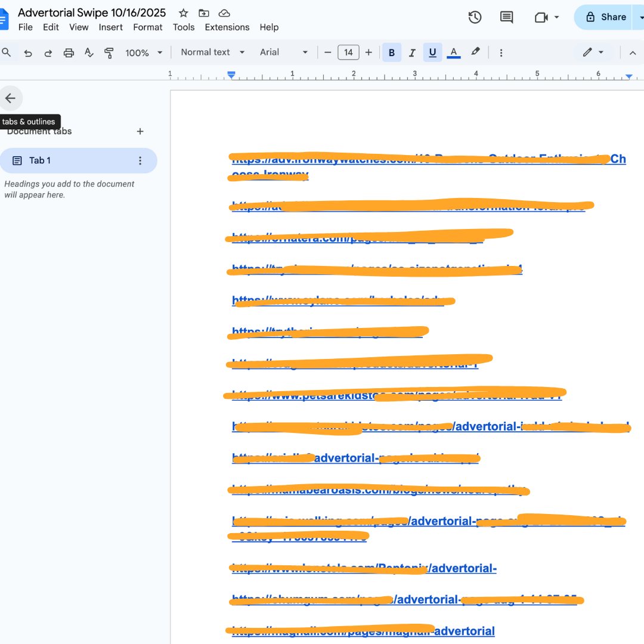Open the Extensions menu
Image resolution: width=644 pixels, height=644 pixels.
227,27
